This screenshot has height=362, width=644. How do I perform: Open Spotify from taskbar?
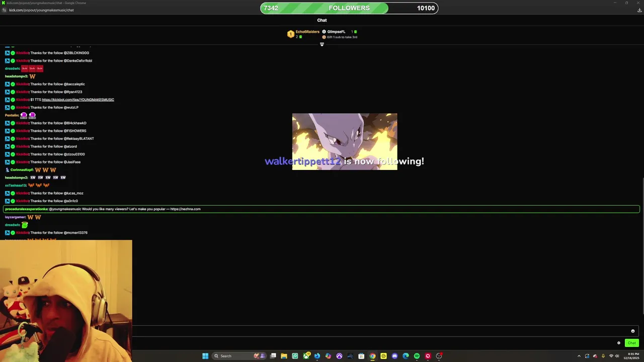click(417, 356)
